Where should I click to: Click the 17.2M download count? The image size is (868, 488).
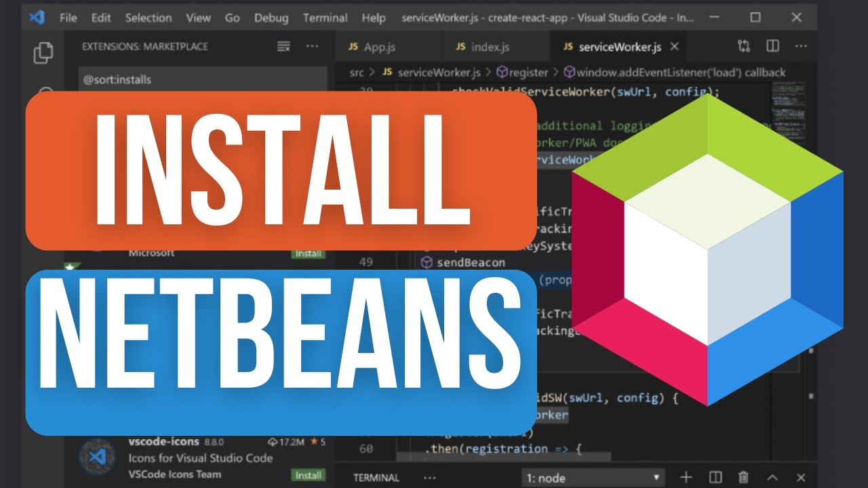pyautogui.click(x=285, y=442)
